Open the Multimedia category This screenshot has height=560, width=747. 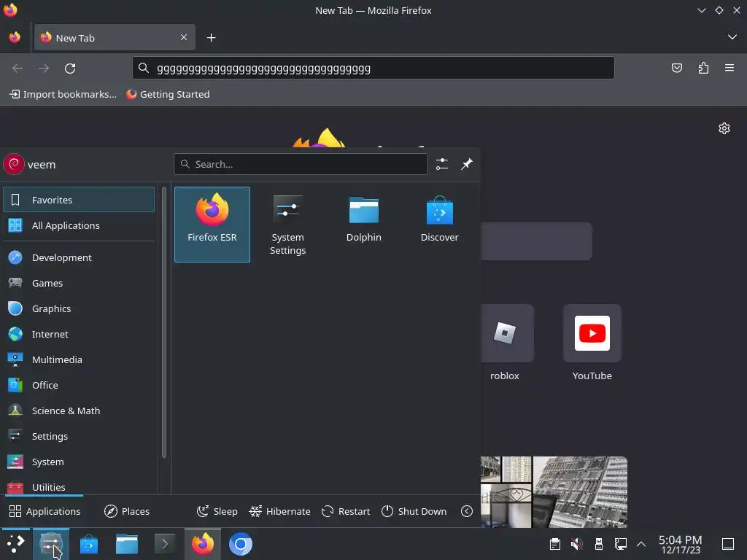click(79, 360)
